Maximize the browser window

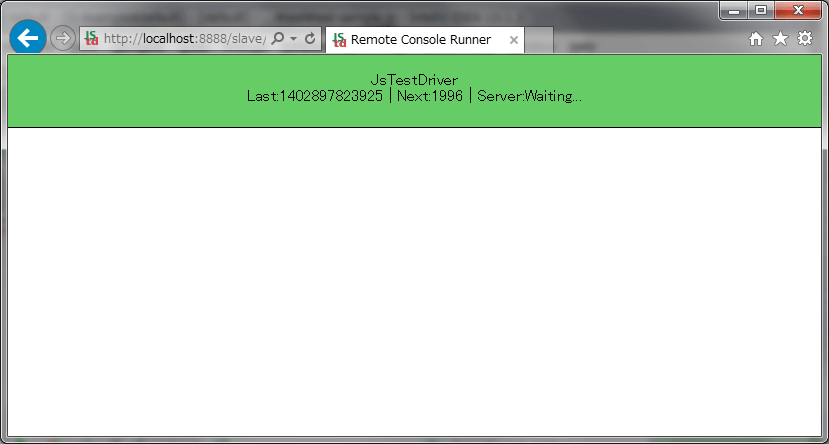761,11
